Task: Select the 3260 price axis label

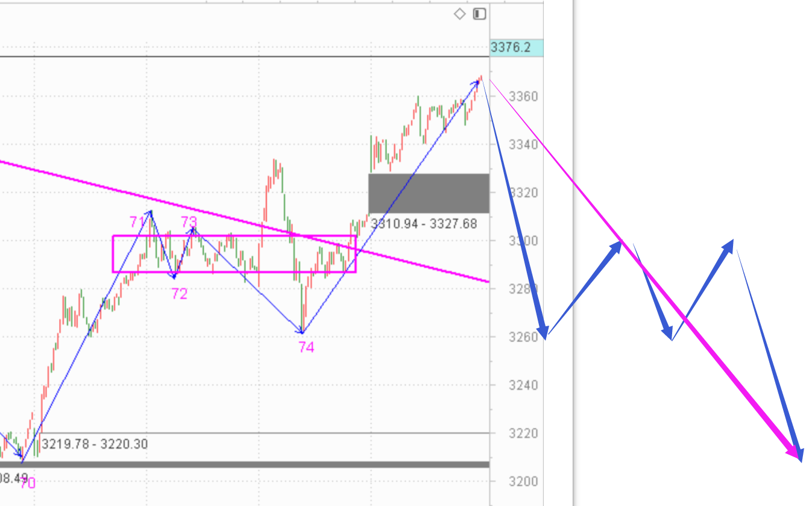Action: coord(523,337)
